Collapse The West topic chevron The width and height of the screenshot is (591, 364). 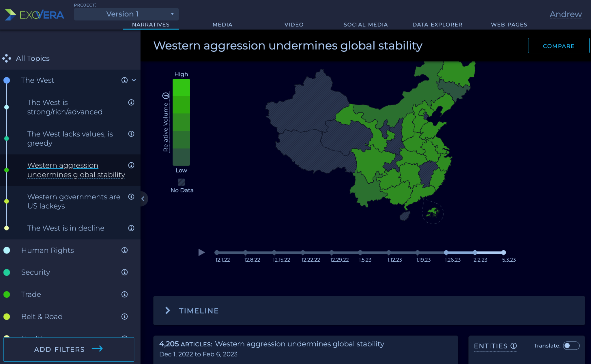click(134, 80)
